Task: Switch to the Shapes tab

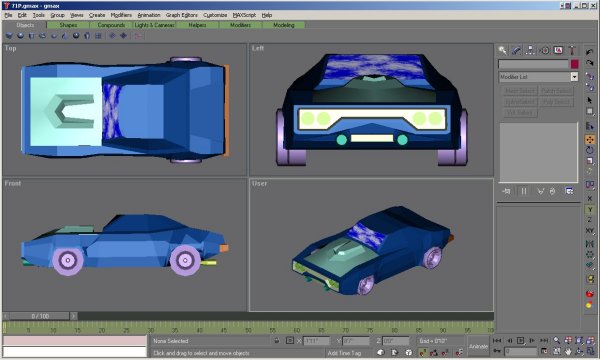Action: pyautogui.click(x=68, y=25)
